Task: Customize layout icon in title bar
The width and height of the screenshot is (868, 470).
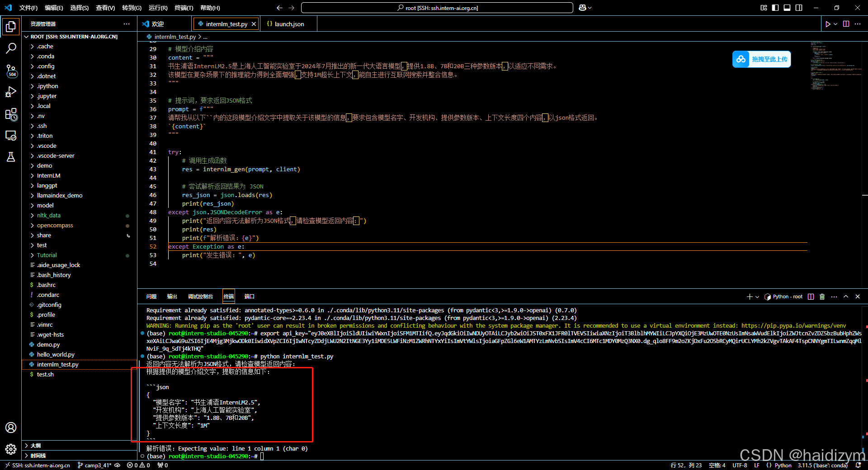Action: 764,8
